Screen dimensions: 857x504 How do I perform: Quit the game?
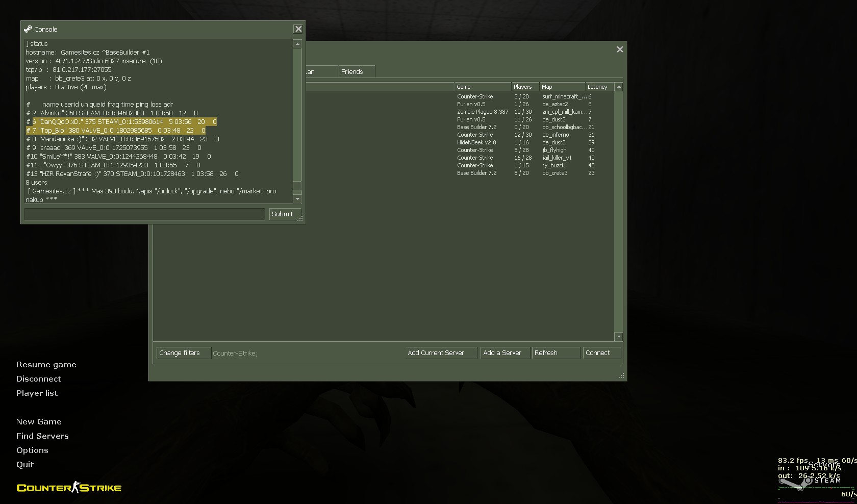pyautogui.click(x=25, y=465)
